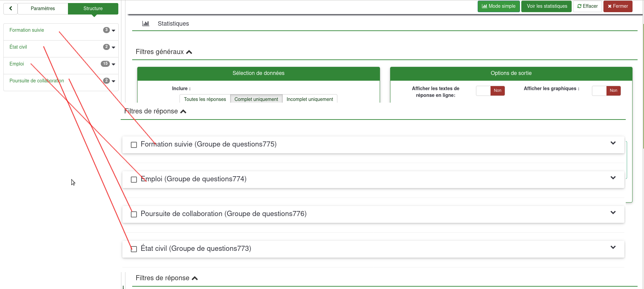Click the back arrow icon in sidebar
This screenshot has width=644, height=289.
coord(10,8)
